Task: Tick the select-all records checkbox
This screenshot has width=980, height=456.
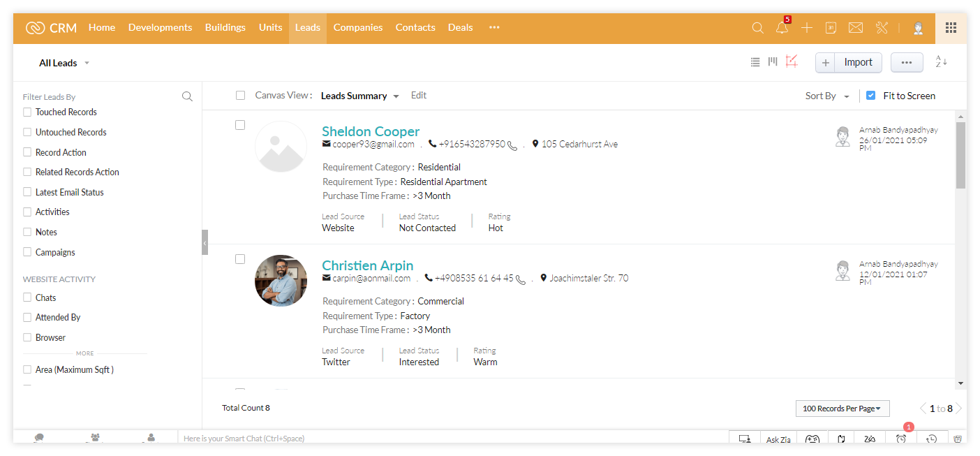Action: point(240,96)
